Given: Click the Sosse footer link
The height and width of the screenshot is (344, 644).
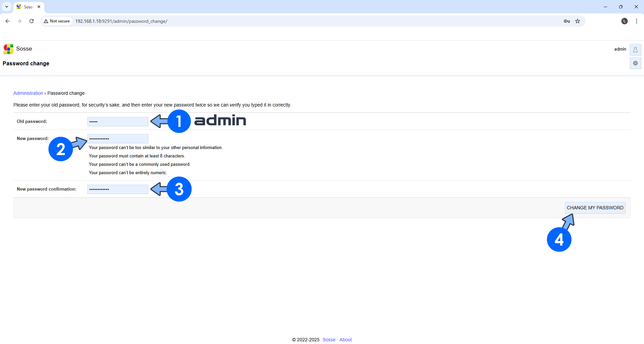Looking at the screenshot, I should 329,340.
